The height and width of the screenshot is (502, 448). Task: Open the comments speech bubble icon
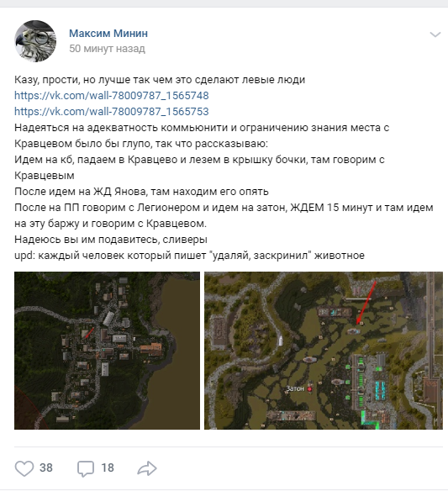(x=86, y=468)
